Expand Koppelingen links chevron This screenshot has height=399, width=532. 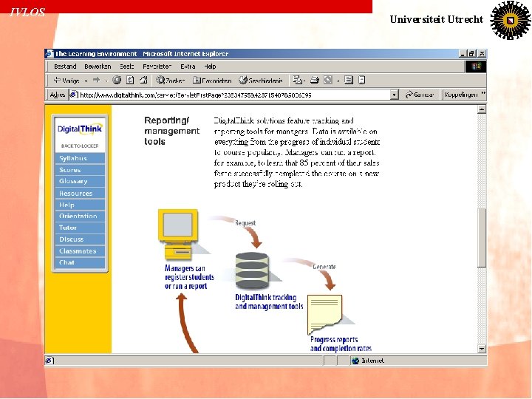[483, 94]
